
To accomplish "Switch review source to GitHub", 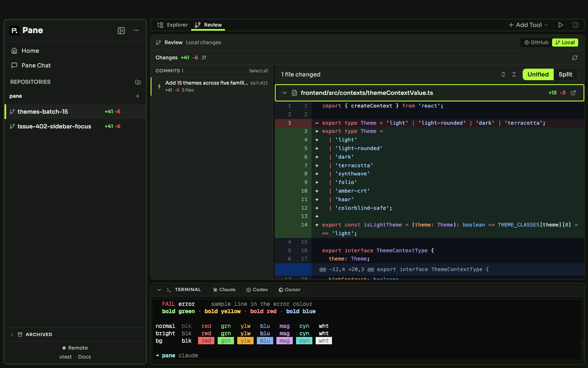I will (x=536, y=43).
